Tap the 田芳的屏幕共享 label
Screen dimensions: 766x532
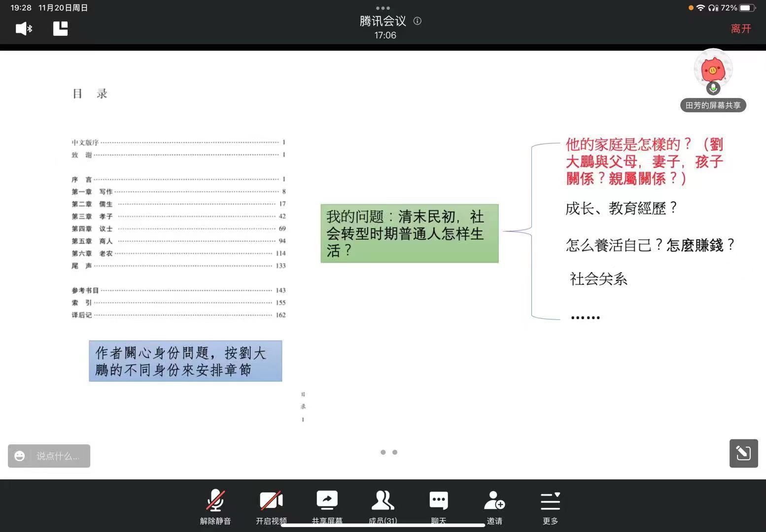click(x=713, y=105)
